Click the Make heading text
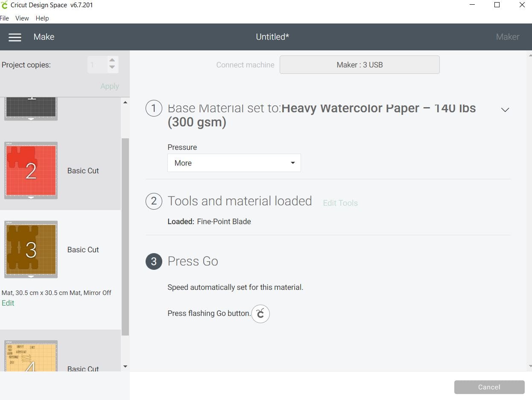This screenshot has height=400, width=532. coord(44,37)
